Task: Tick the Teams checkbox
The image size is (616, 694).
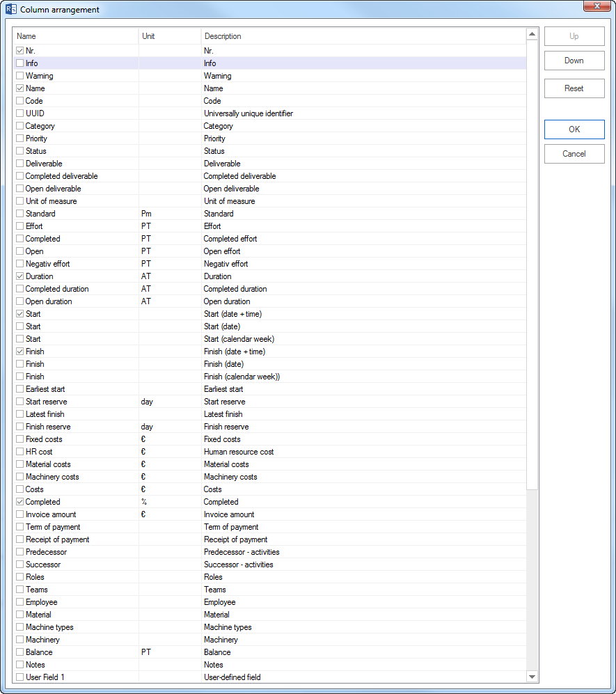Action: click(20, 590)
